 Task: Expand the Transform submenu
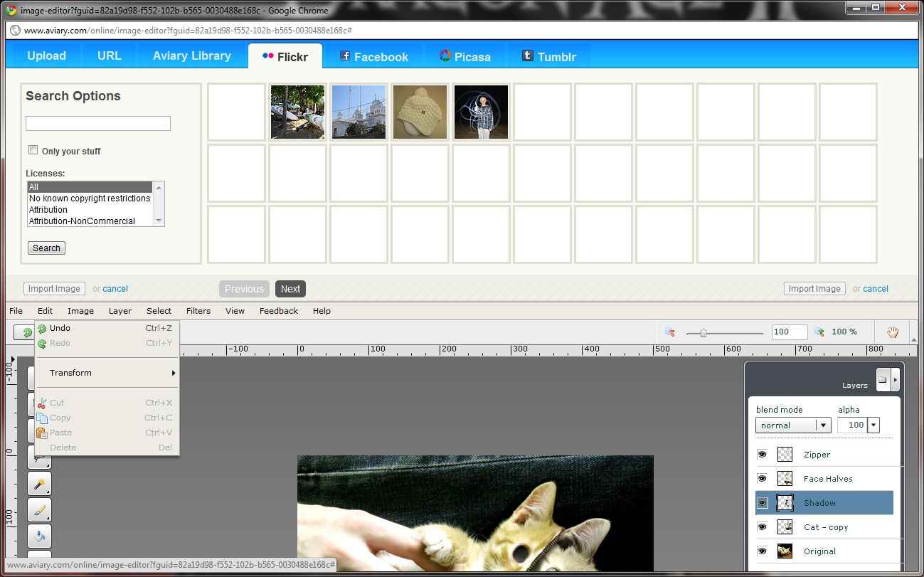(x=107, y=373)
